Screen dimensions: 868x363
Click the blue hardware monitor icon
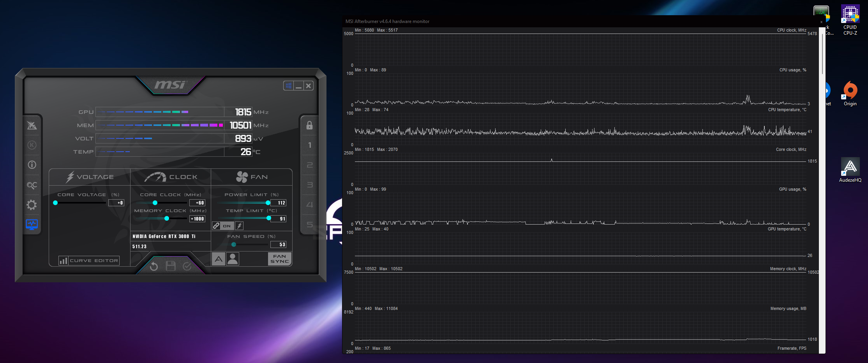32,225
